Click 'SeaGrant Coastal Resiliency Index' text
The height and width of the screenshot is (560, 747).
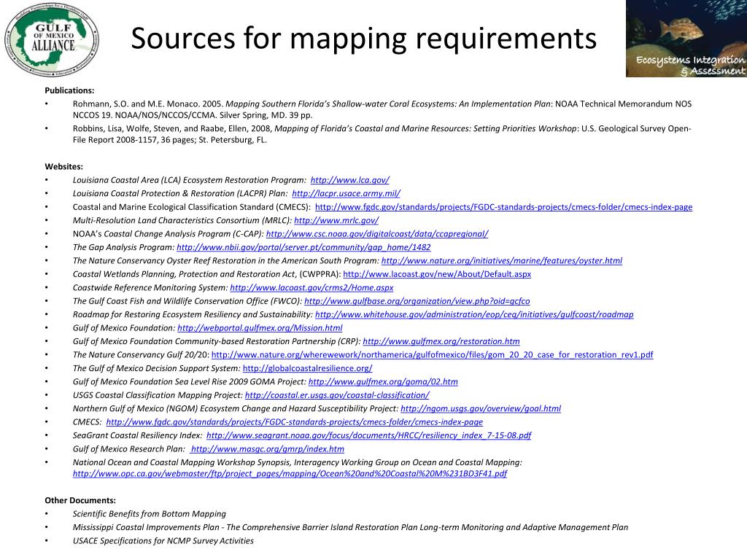tap(136, 435)
